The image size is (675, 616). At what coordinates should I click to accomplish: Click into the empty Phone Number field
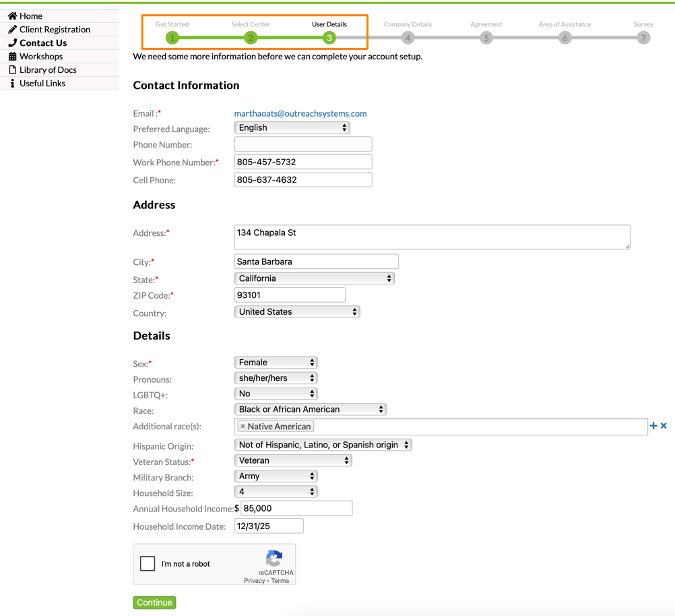(303, 144)
